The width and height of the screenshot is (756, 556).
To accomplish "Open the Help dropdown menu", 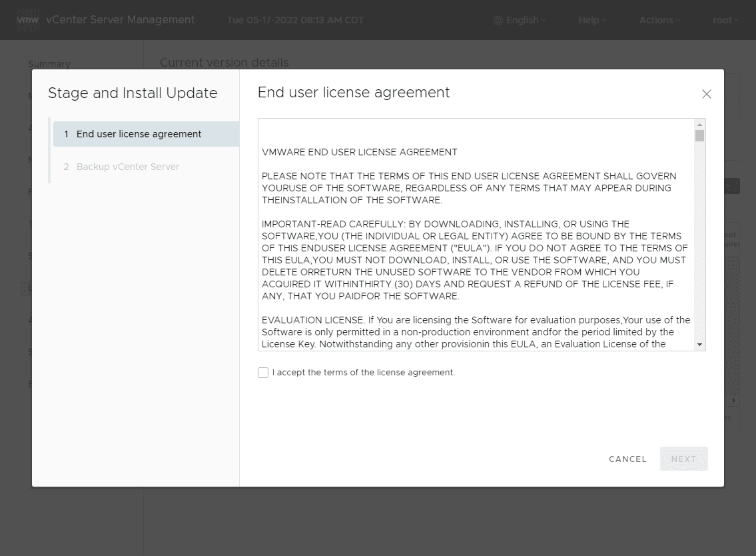I will click(591, 20).
